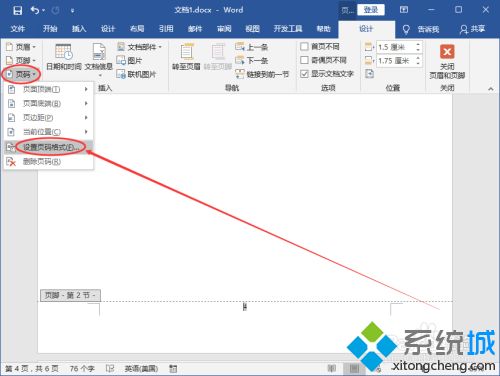
Task: Switch to the 审阅 tab
Action: 224,29
